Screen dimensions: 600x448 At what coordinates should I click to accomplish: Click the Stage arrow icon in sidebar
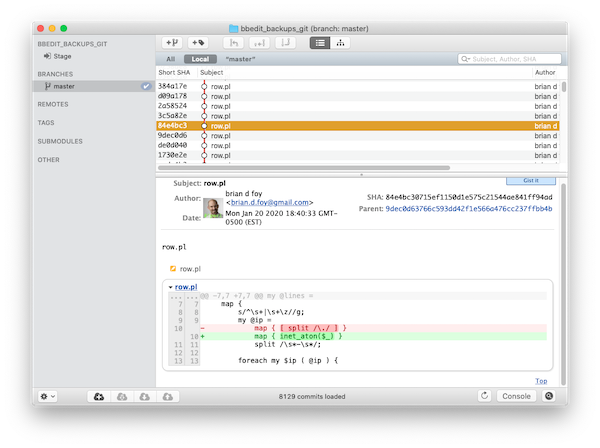[47, 56]
